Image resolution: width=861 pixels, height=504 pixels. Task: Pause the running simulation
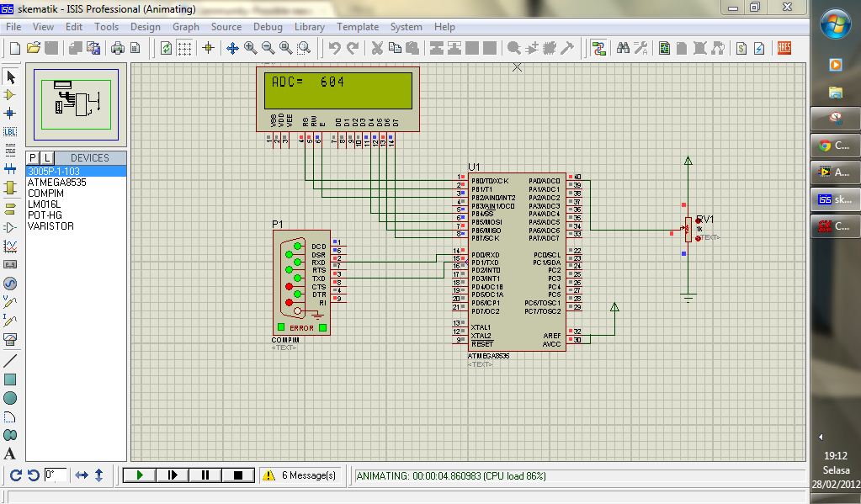pos(205,475)
